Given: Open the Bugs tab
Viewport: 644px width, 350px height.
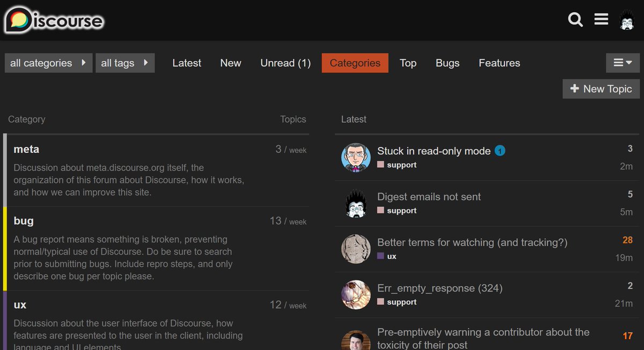Looking at the screenshot, I should click(x=448, y=63).
